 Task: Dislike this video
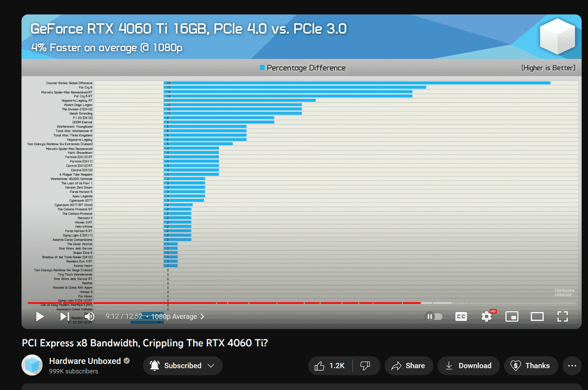click(x=365, y=366)
